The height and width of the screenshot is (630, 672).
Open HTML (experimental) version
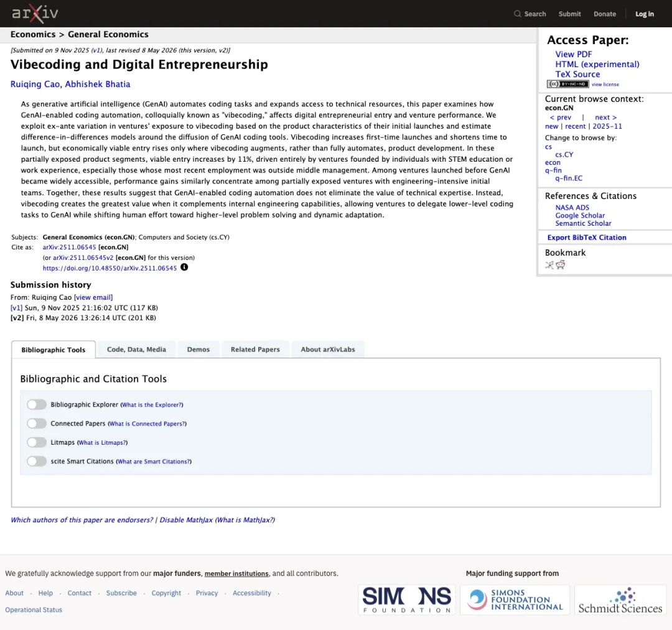click(597, 64)
